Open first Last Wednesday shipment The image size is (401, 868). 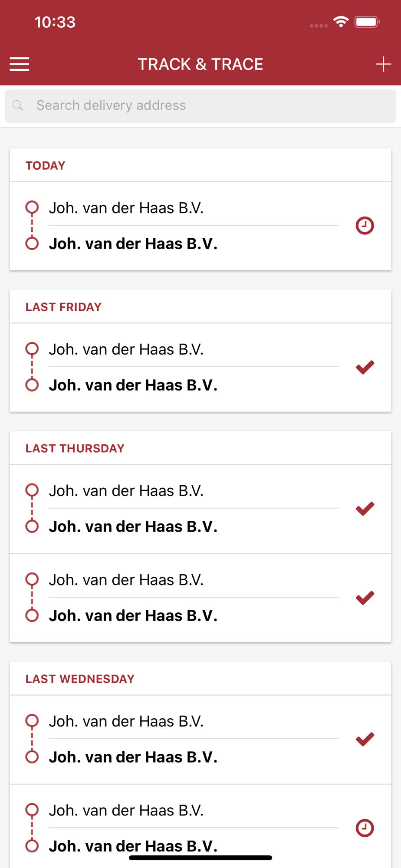click(200, 740)
